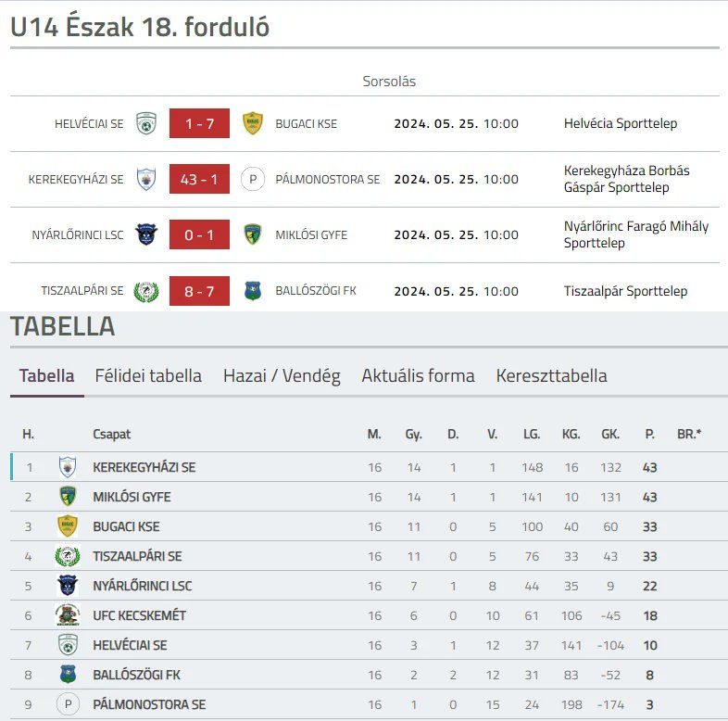Click Kerekegyházi SE crest in standings table

pos(68,467)
